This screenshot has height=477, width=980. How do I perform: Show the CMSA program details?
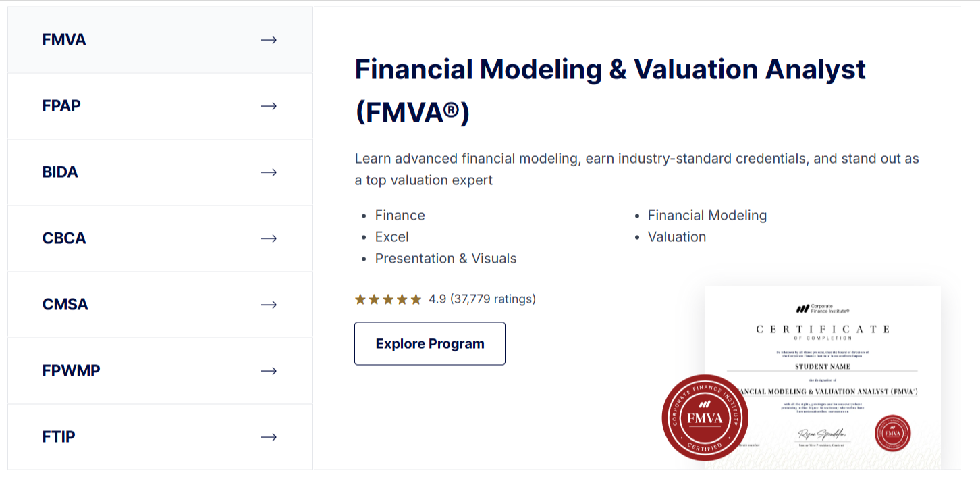(65, 305)
